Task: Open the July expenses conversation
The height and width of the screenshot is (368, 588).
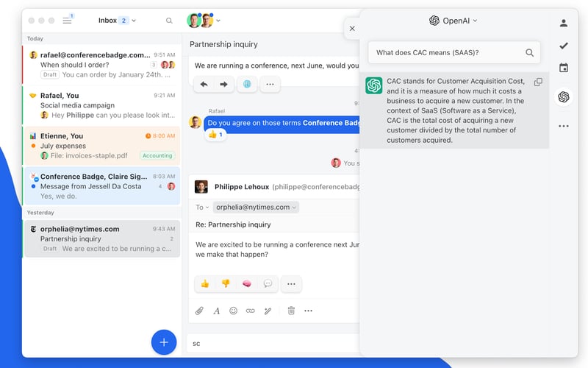Action: [x=101, y=146]
